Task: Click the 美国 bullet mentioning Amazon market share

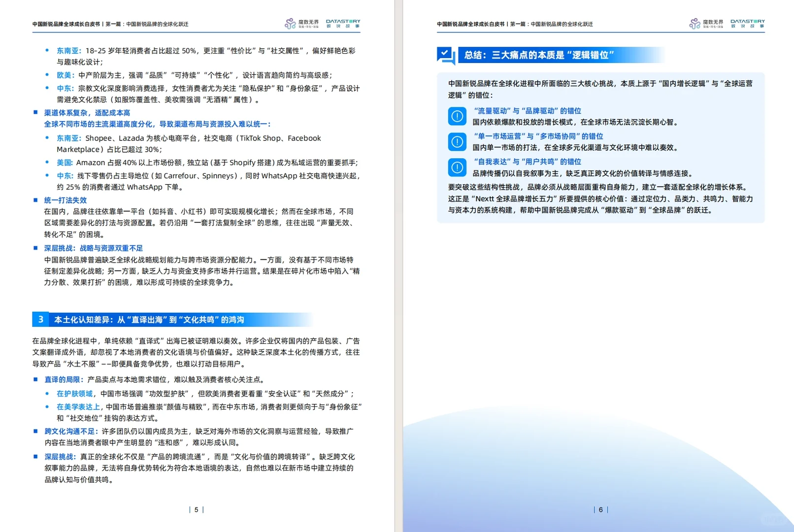Action: click(x=207, y=163)
